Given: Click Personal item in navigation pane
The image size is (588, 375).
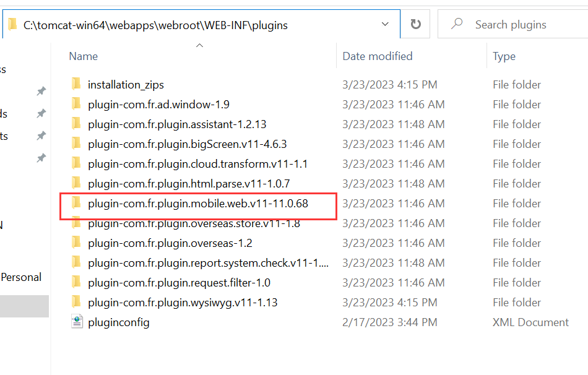Looking at the screenshot, I should click(x=21, y=277).
